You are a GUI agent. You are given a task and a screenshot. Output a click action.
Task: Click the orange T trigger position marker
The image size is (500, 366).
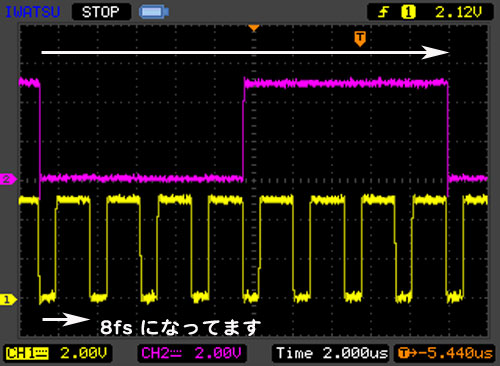tap(360, 39)
